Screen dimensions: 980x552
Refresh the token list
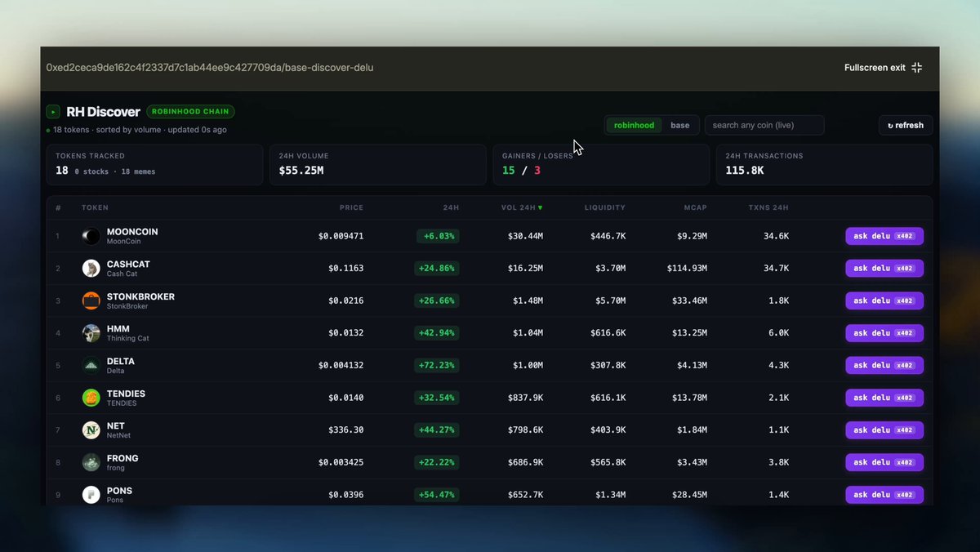pyautogui.click(x=906, y=126)
